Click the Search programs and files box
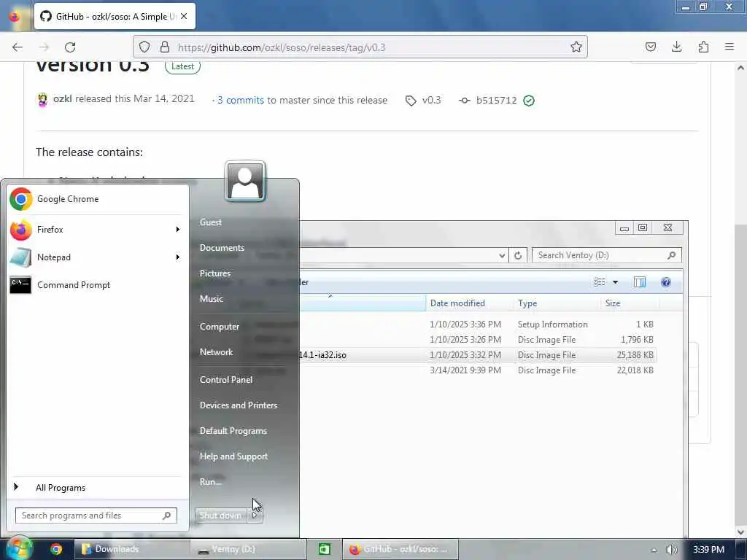This screenshot has width=747, height=560. [x=96, y=516]
